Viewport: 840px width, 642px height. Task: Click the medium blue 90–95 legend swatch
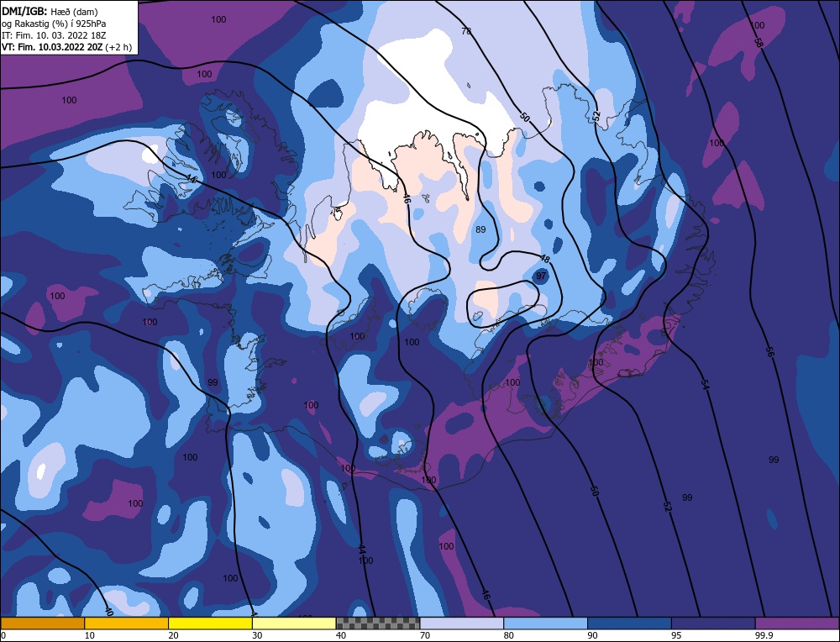[629, 624]
